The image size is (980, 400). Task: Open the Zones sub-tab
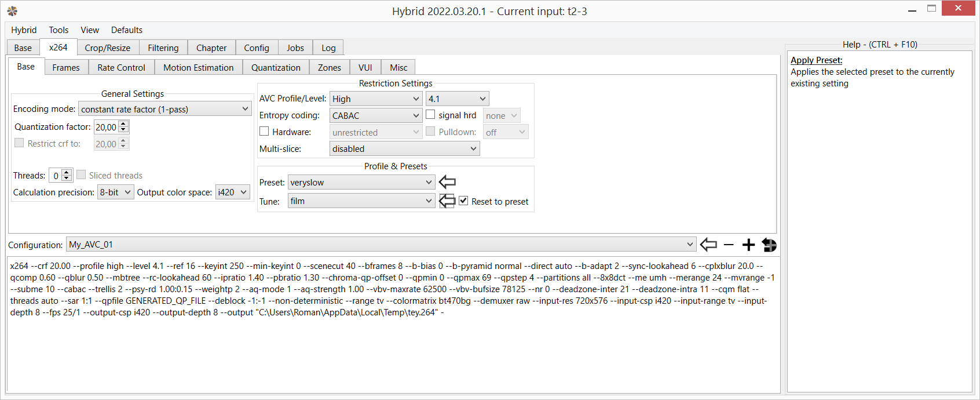pyautogui.click(x=330, y=68)
